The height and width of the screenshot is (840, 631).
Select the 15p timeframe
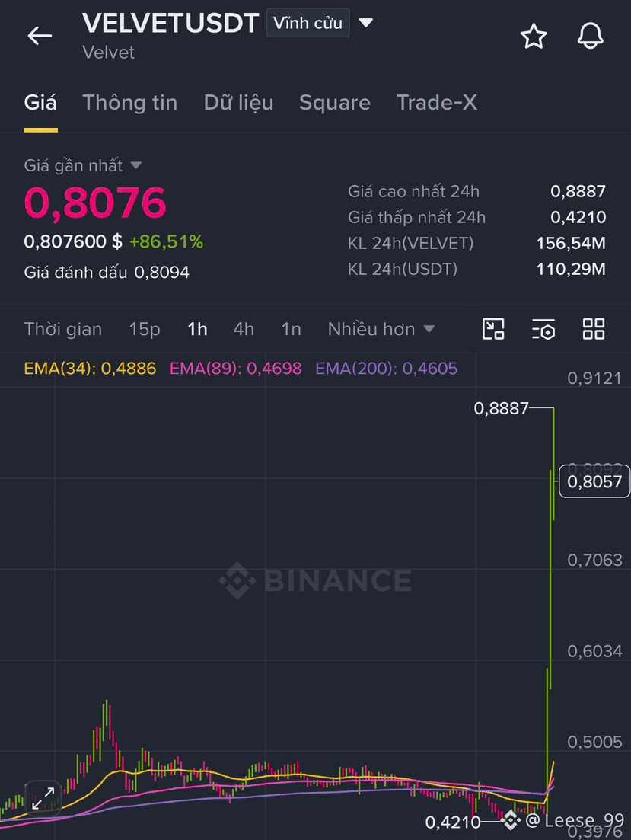coord(145,329)
